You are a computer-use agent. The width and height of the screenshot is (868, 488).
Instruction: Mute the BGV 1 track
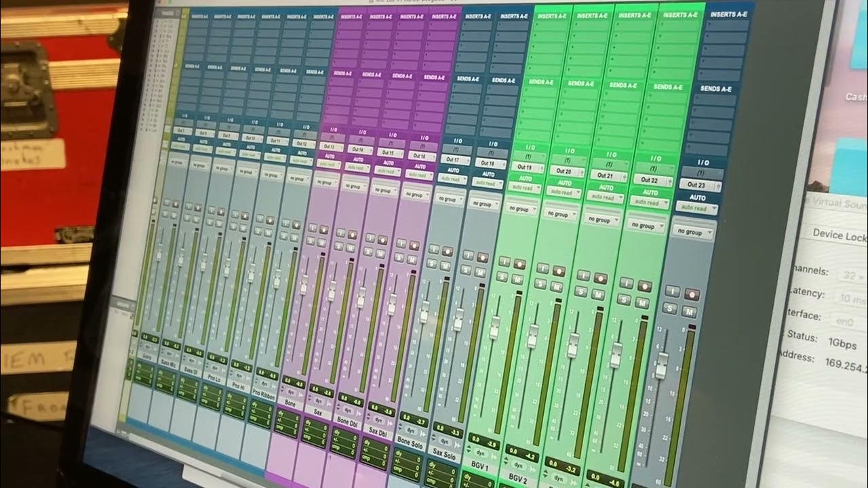click(517, 279)
